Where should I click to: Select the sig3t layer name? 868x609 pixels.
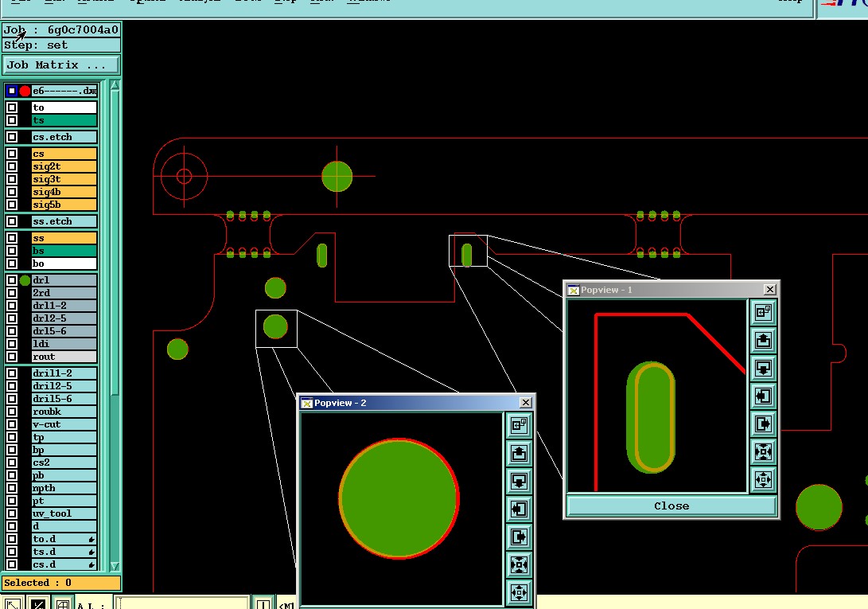click(64, 179)
